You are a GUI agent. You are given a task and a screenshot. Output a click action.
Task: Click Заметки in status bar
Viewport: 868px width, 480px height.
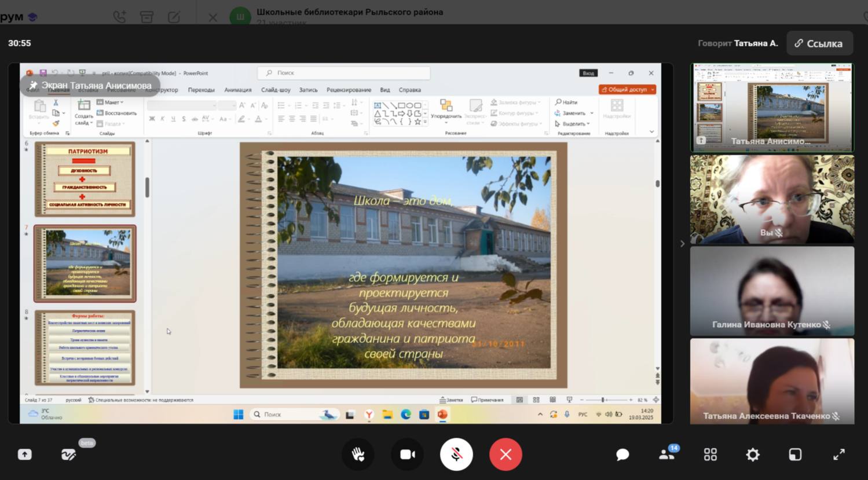pos(451,400)
